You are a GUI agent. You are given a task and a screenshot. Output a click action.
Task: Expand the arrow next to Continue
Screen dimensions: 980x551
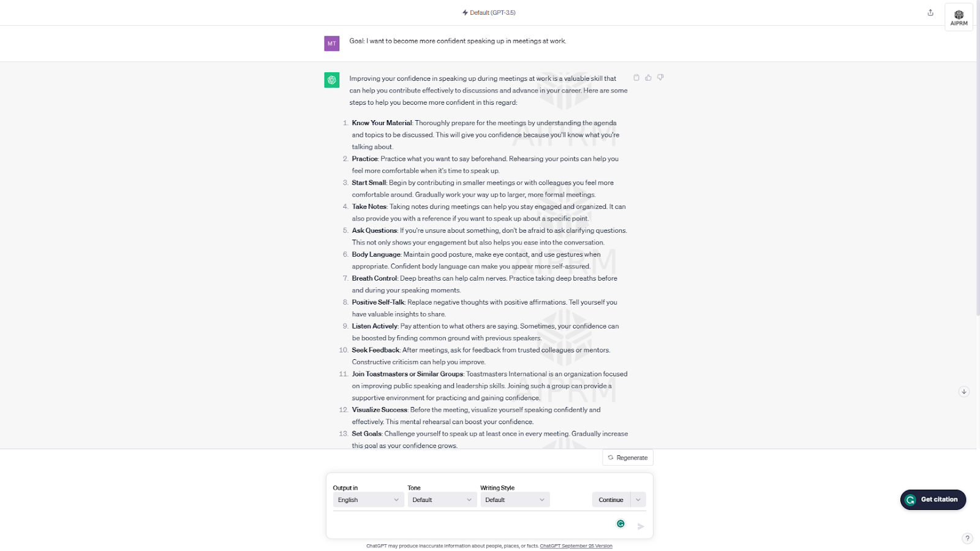[x=638, y=500]
